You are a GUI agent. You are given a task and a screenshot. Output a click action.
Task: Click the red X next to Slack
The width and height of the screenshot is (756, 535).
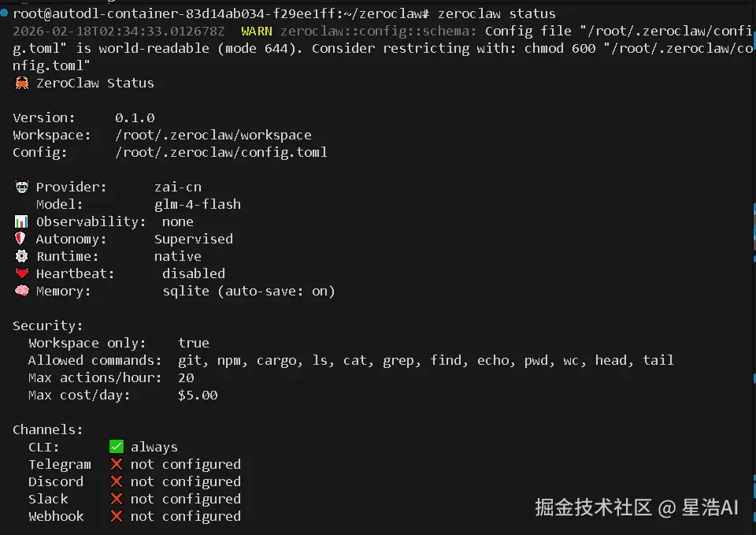tap(117, 499)
